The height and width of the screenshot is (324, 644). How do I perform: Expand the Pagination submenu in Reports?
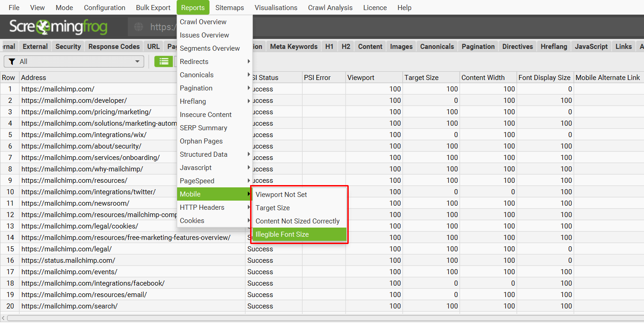tap(215, 88)
